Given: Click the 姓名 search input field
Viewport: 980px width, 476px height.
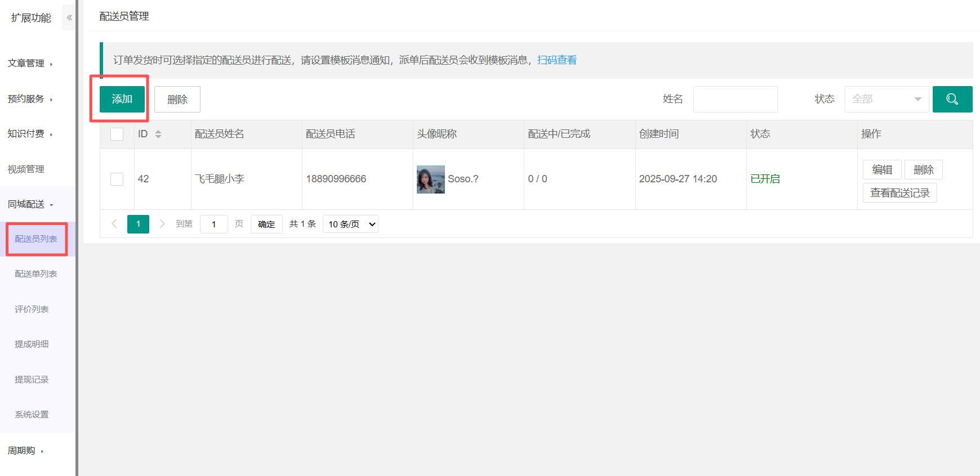Looking at the screenshot, I should (735, 99).
